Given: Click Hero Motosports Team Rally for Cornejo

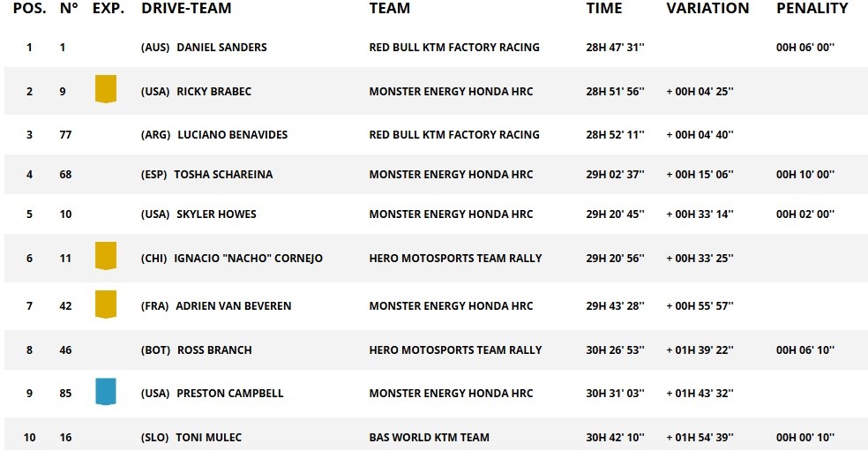Looking at the screenshot, I should pyautogui.click(x=455, y=259).
